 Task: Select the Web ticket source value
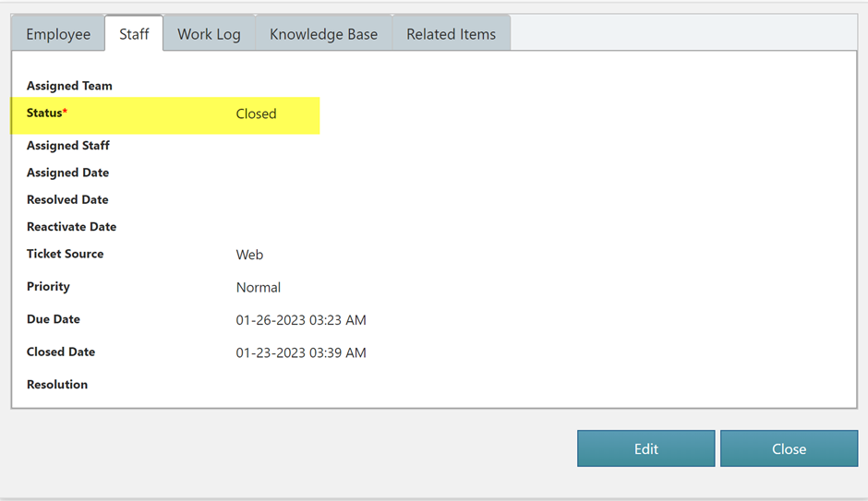[x=249, y=255]
